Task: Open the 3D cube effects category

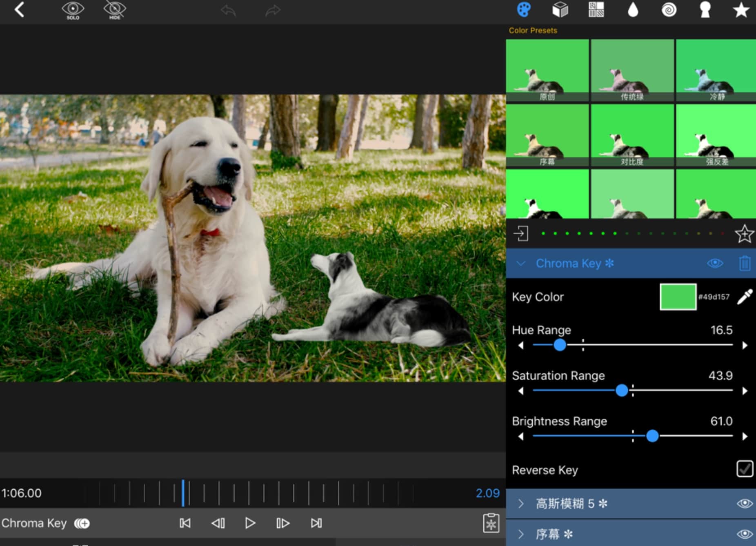Action: point(560,10)
